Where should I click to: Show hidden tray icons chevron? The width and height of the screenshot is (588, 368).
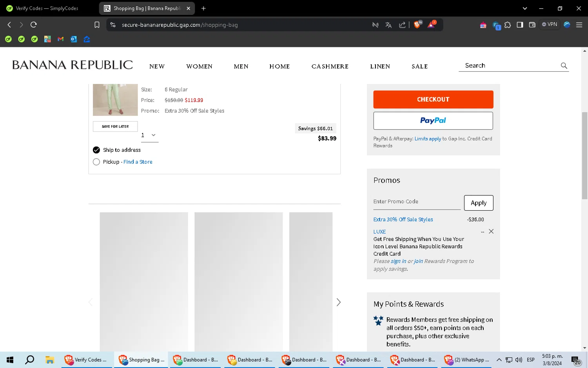(x=499, y=360)
